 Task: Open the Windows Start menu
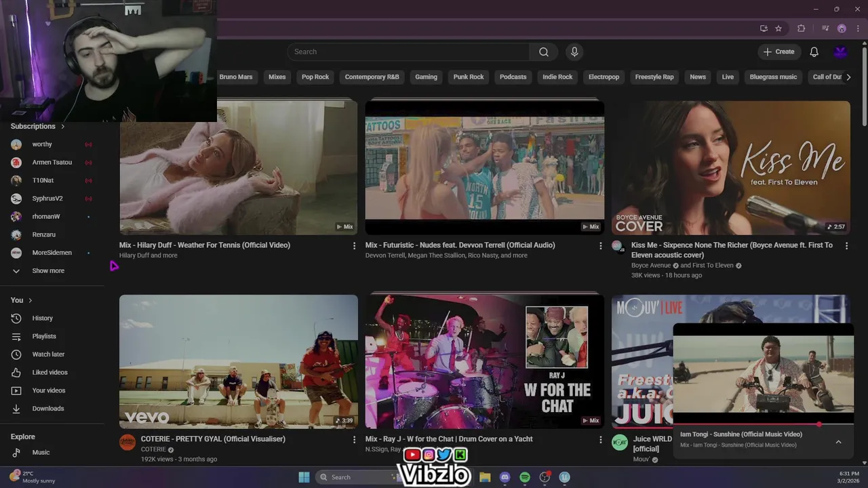[x=304, y=477]
